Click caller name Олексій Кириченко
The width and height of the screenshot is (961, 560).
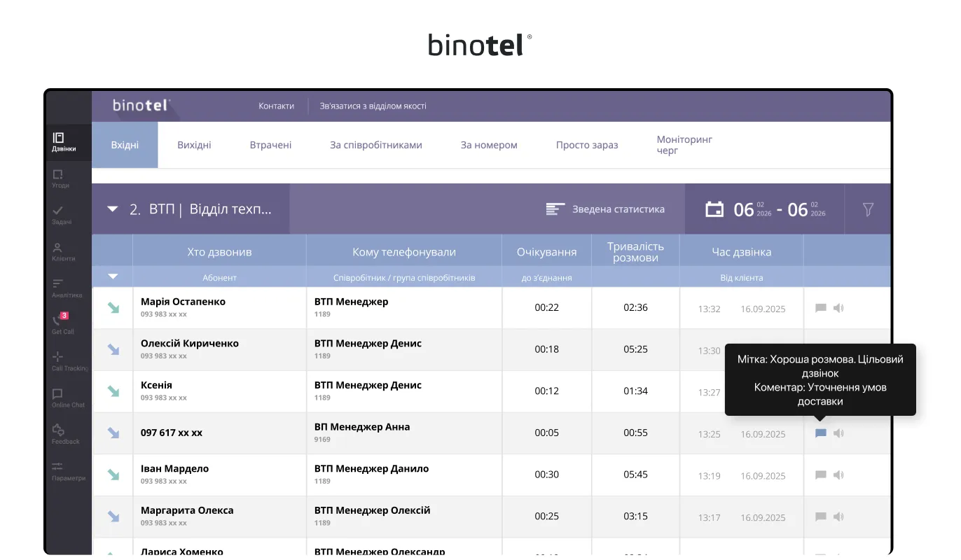click(x=190, y=344)
